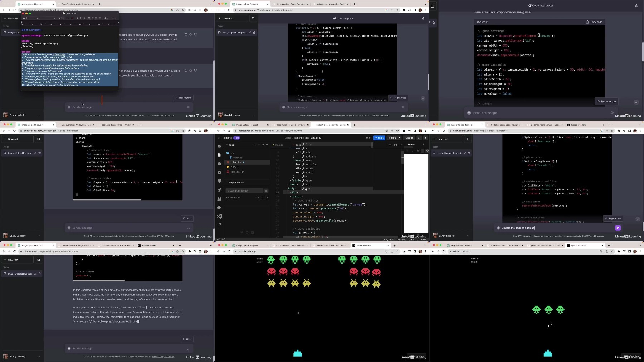This screenshot has width=644, height=362.
Task: Open CodeSandbox notifications bell
Action: coord(419,138)
